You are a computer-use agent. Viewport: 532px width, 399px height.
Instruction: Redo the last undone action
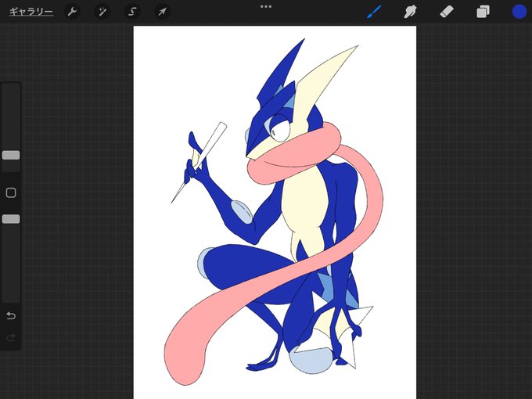pyautogui.click(x=11, y=338)
